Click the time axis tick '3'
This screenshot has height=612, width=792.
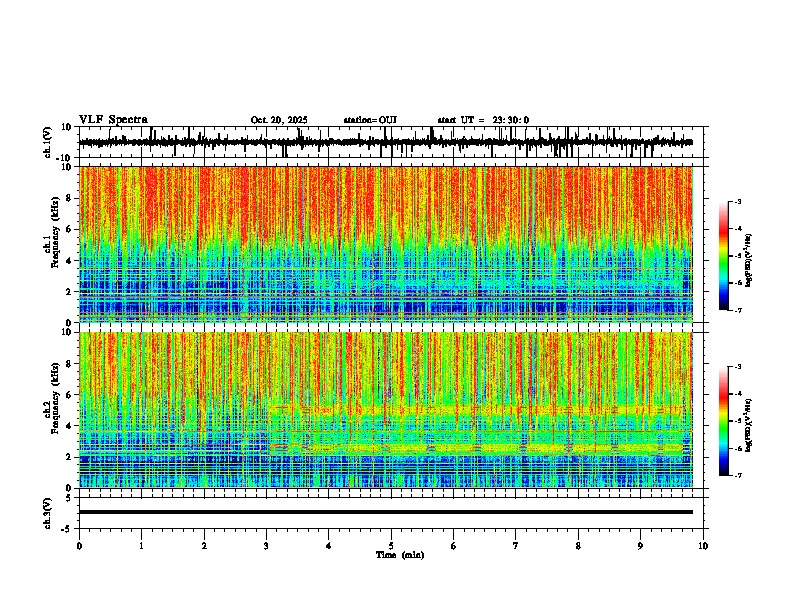(266, 546)
